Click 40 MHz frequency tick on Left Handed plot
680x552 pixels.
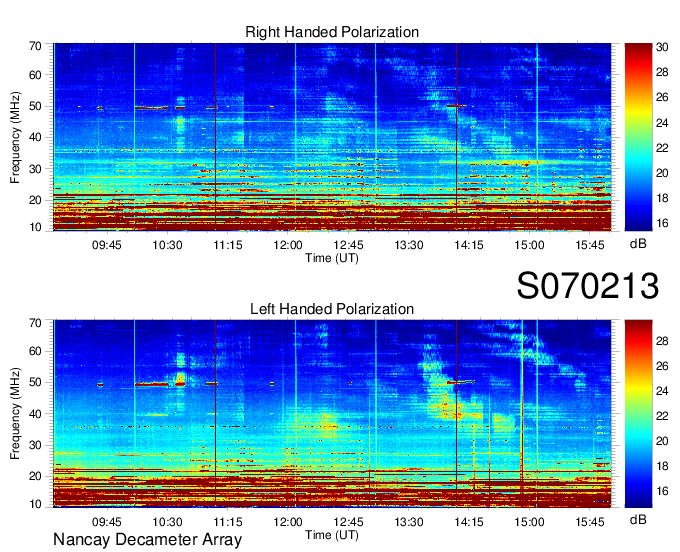(35, 414)
